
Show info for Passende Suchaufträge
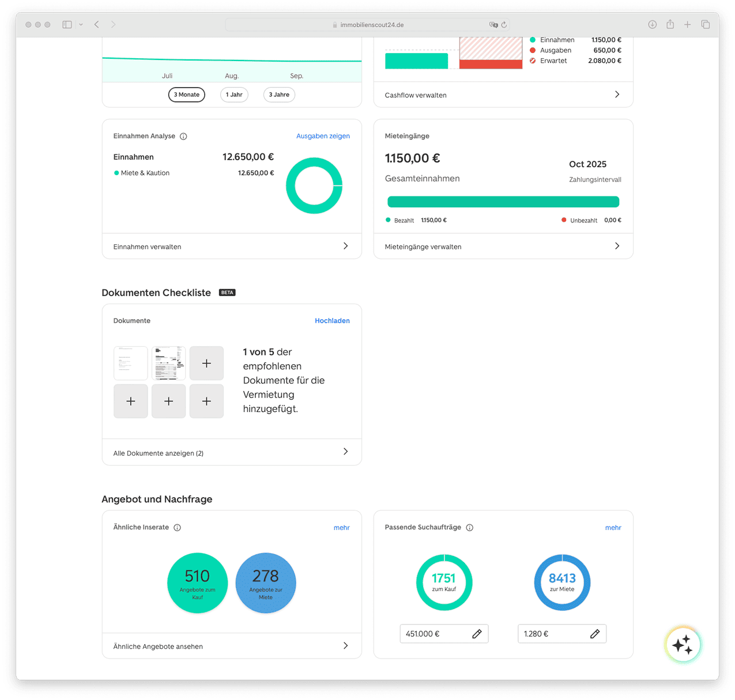(x=470, y=528)
